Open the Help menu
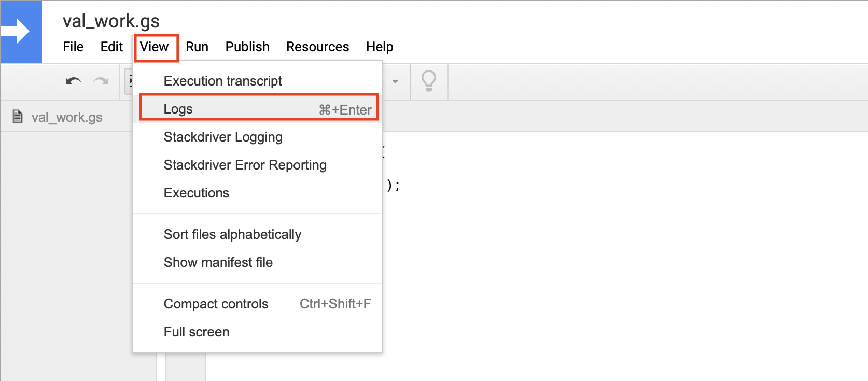This screenshot has height=381, width=868. [380, 47]
